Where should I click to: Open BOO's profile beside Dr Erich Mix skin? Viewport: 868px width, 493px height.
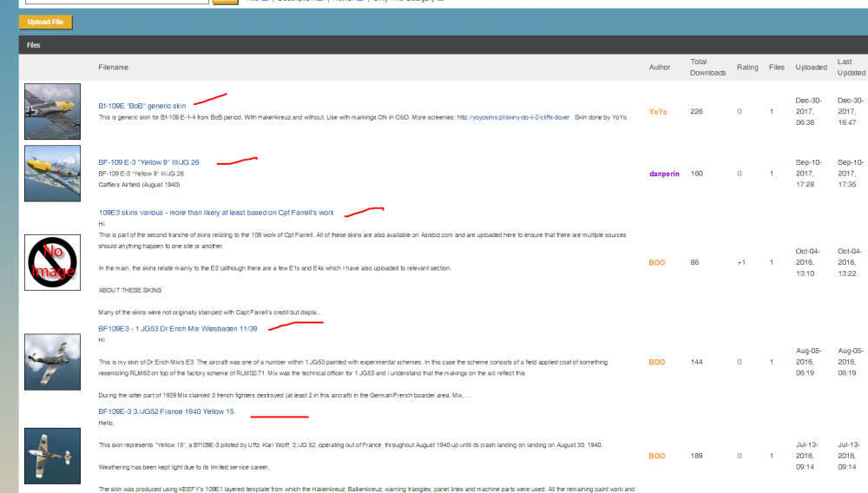[657, 361]
